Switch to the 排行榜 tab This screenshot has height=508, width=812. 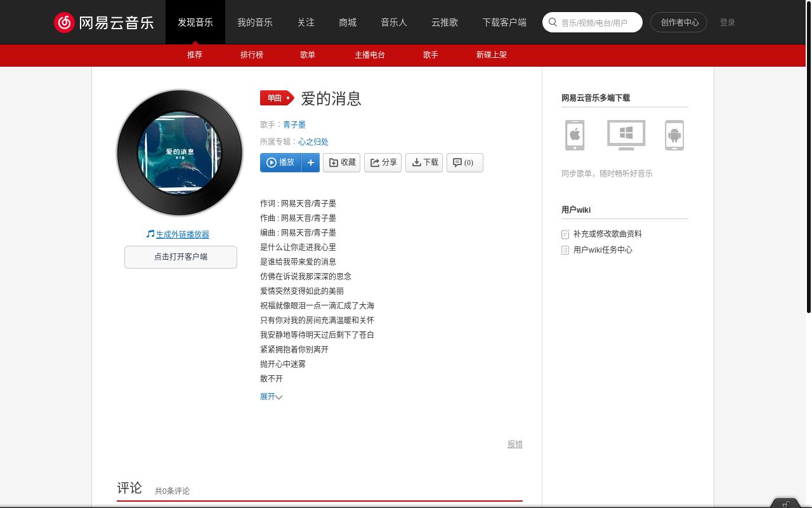[x=252, y=55]
